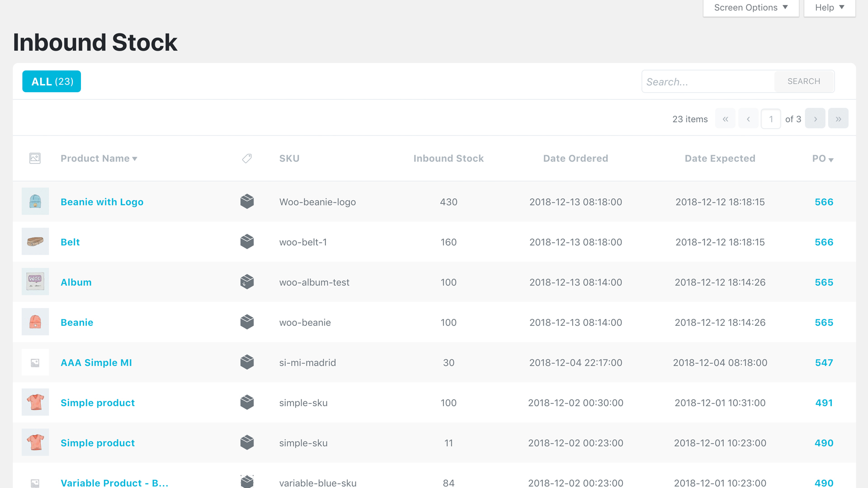Open the Screen Options dropdown
This screenshot has height=488, width=868.
751,8
